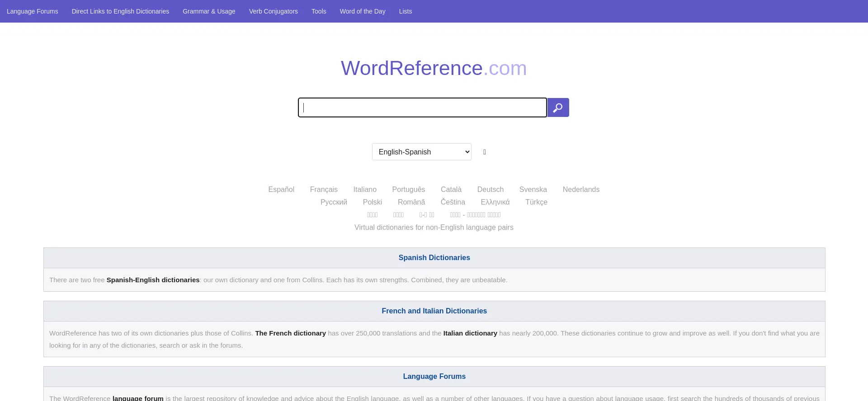This screenshot has height=401, width=868.
Task: Click the Language Forums section heading
Action: (434, 376)
